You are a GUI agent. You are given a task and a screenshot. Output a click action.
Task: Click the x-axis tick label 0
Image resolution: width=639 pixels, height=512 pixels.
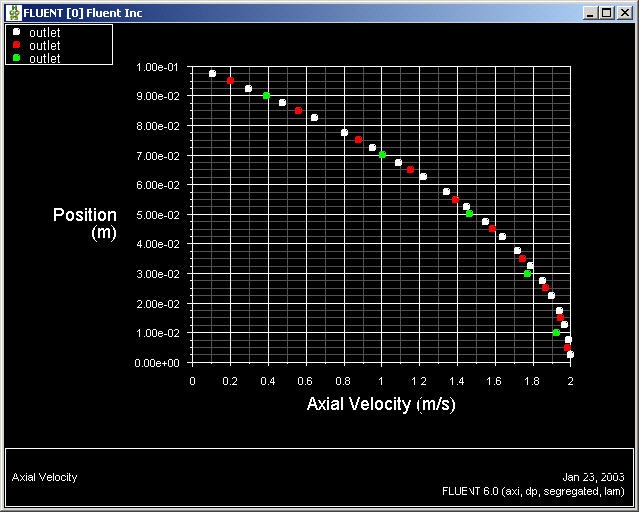pyautogui.click(x=192, y=381)
